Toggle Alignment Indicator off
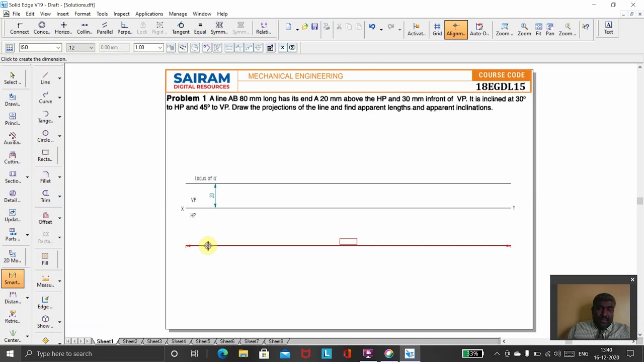This screenshot has height=362, width=644. pos(456,29)
